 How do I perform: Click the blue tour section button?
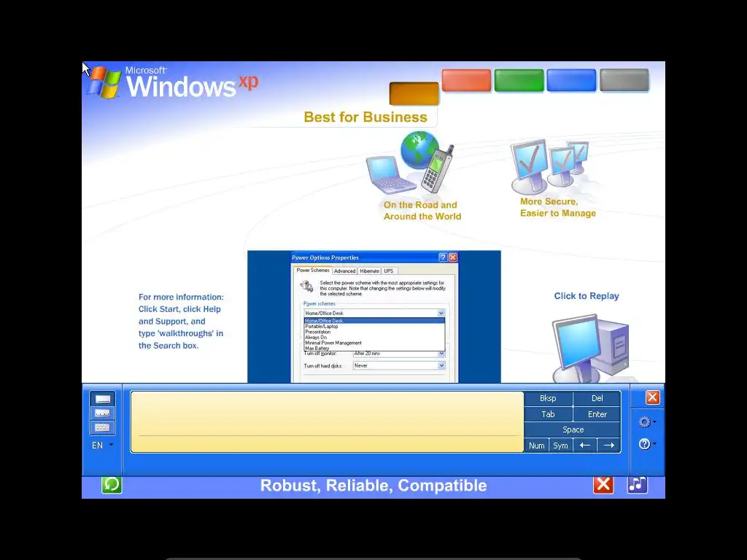(571, 80)
